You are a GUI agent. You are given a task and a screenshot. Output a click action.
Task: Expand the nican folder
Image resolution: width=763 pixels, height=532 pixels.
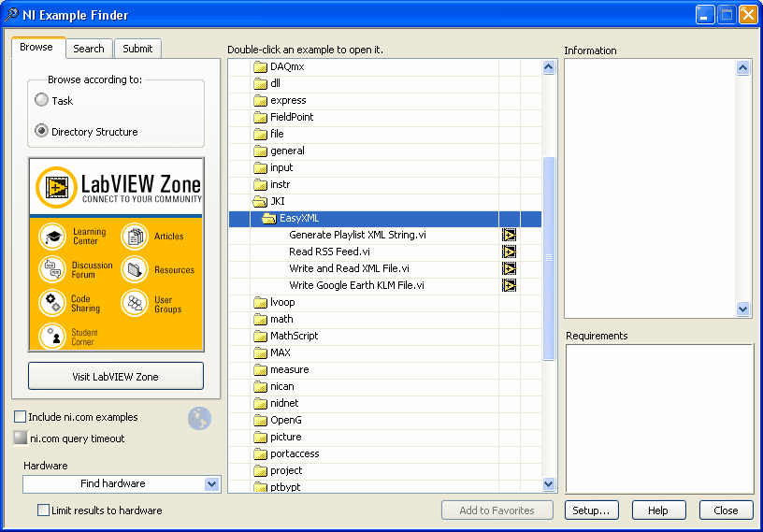pos(260,386)
